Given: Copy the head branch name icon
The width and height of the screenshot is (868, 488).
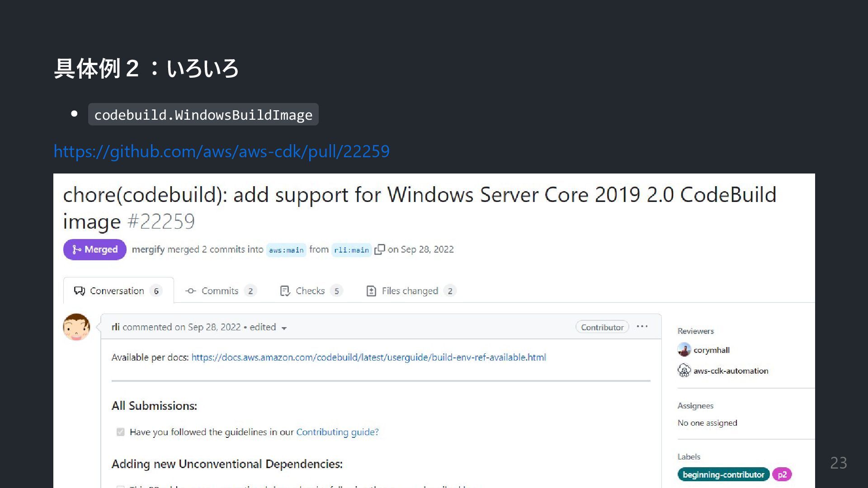Looking at the screenshot, I should [x=379, y=249].
